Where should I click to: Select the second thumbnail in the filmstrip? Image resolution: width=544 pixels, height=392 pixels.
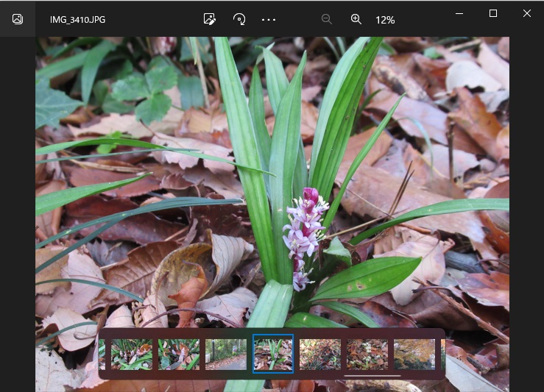tap(179, 354)
